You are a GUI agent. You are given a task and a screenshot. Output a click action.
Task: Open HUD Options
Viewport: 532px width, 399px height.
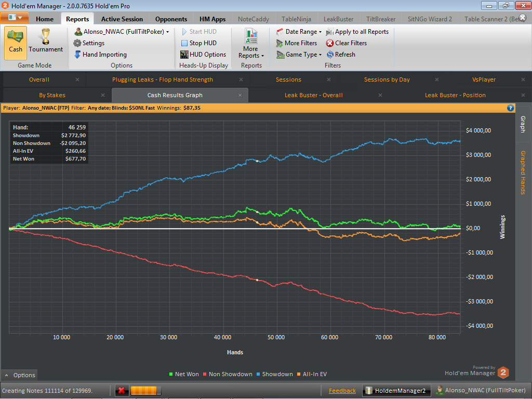[203, 55]
